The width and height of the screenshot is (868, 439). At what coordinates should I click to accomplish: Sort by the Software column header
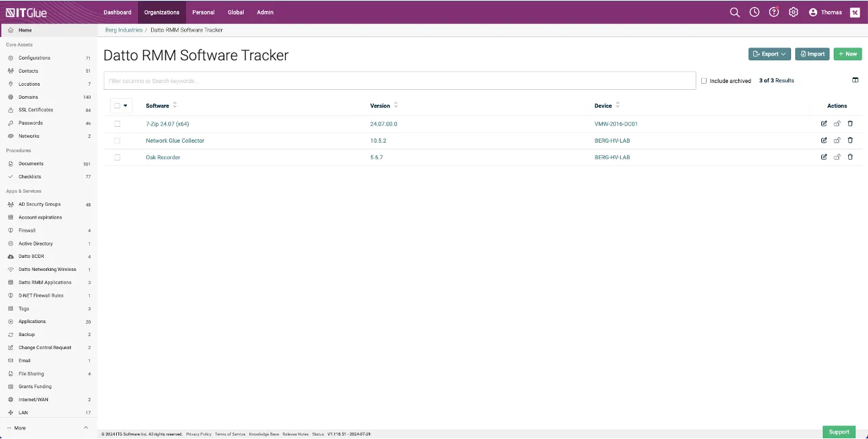[157, 106]
